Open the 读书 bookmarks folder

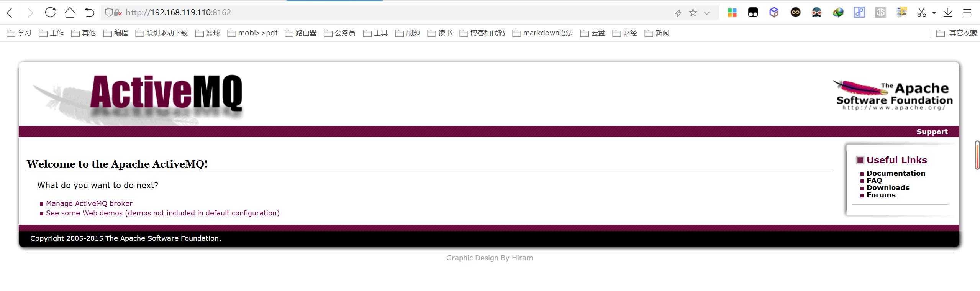point(440,33)
